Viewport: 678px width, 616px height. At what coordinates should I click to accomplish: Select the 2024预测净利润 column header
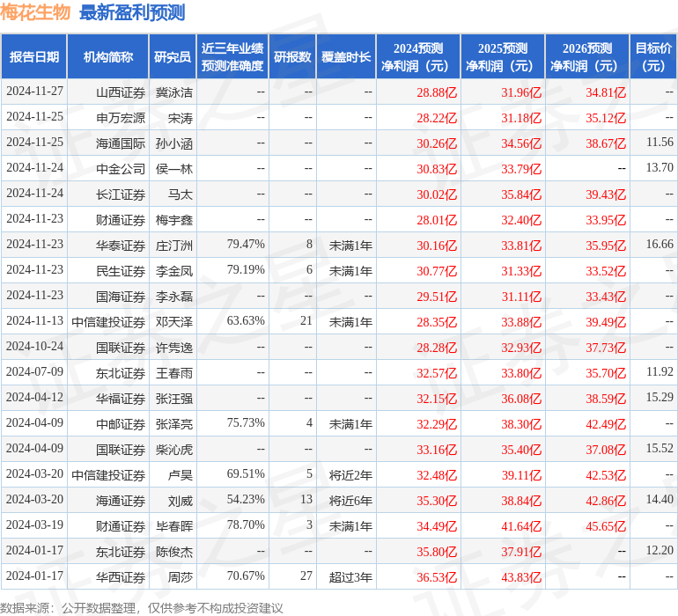[418, 56]
